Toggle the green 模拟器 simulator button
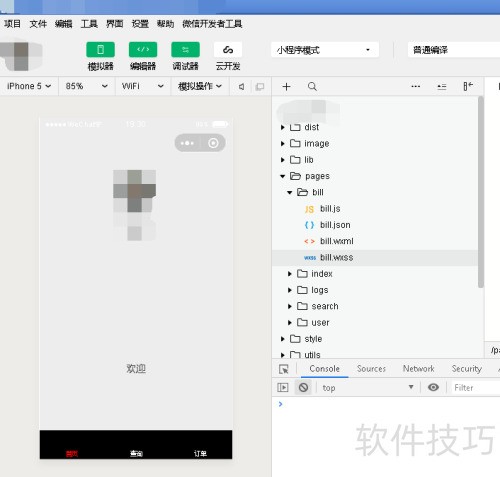 (100, 50)
